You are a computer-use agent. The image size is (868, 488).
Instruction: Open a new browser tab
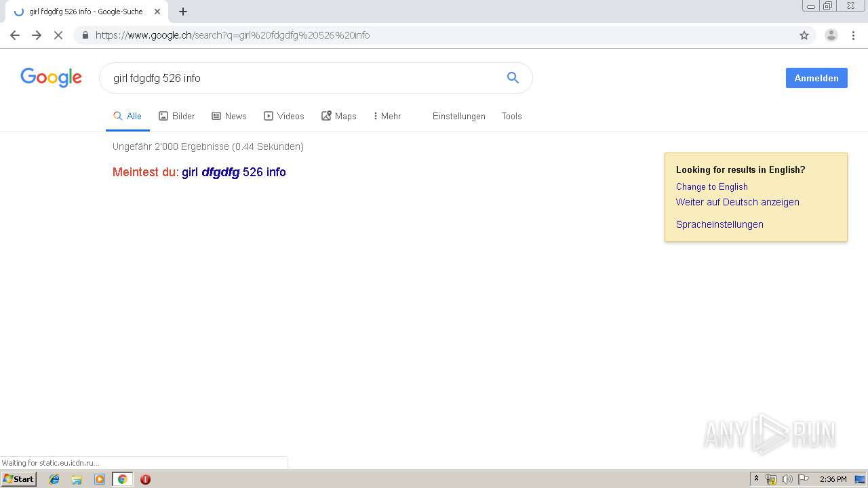(183, 12)
